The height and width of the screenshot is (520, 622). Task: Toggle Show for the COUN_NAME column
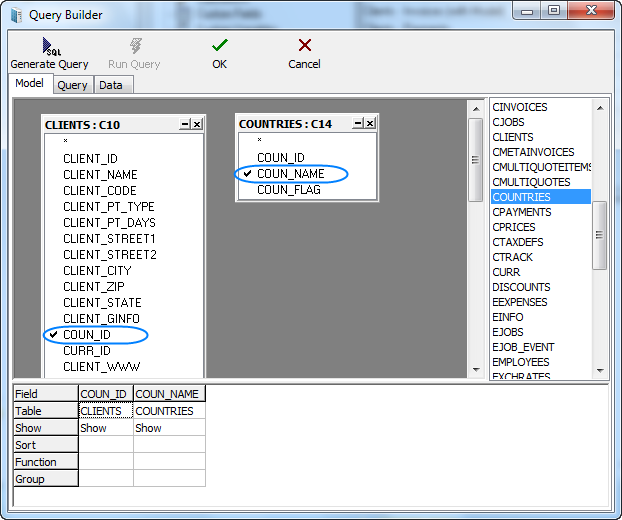tap(169, 428)
